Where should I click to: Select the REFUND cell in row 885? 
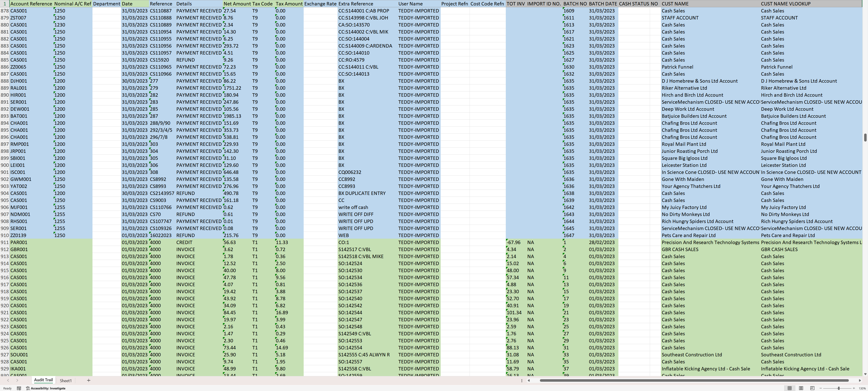point(186,60)
